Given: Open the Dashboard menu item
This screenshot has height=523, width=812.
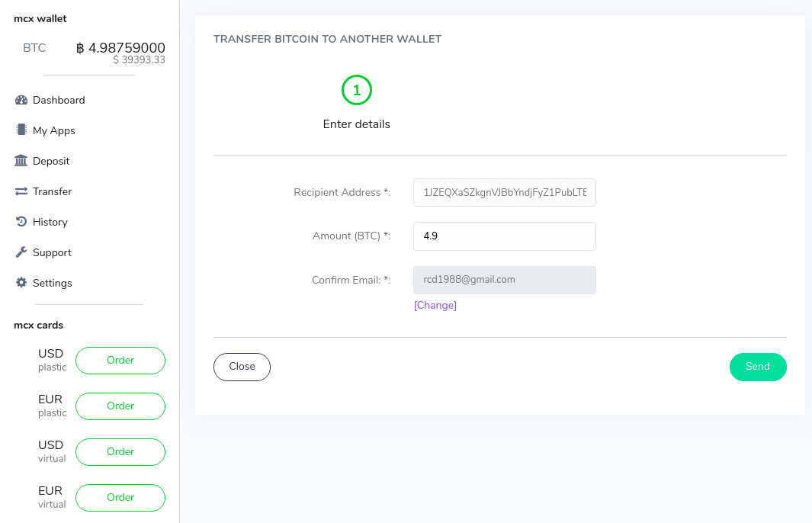Looking at the screenshot, I should pyautogui.click(x=59, y=100).
